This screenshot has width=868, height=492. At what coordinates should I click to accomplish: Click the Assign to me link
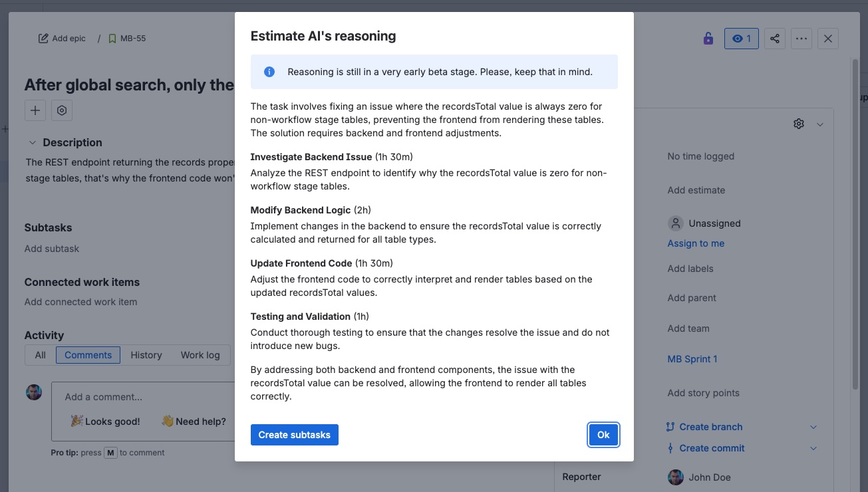pos(696,243)
